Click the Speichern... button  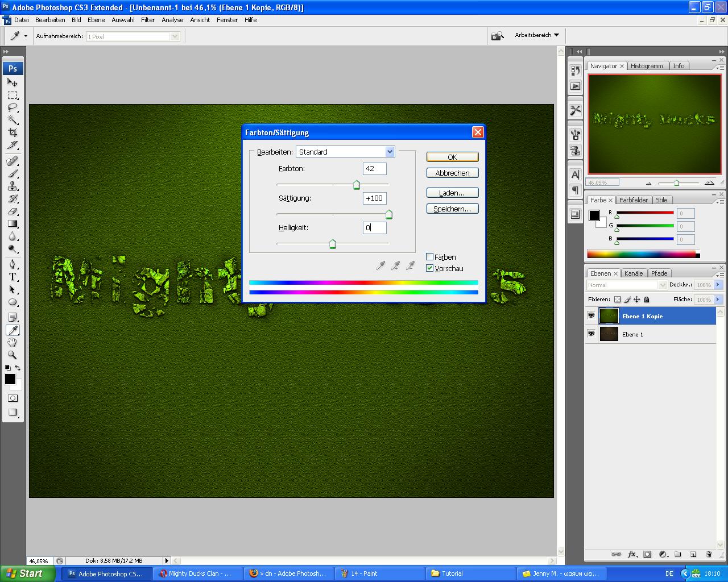(x=452, y=209)
